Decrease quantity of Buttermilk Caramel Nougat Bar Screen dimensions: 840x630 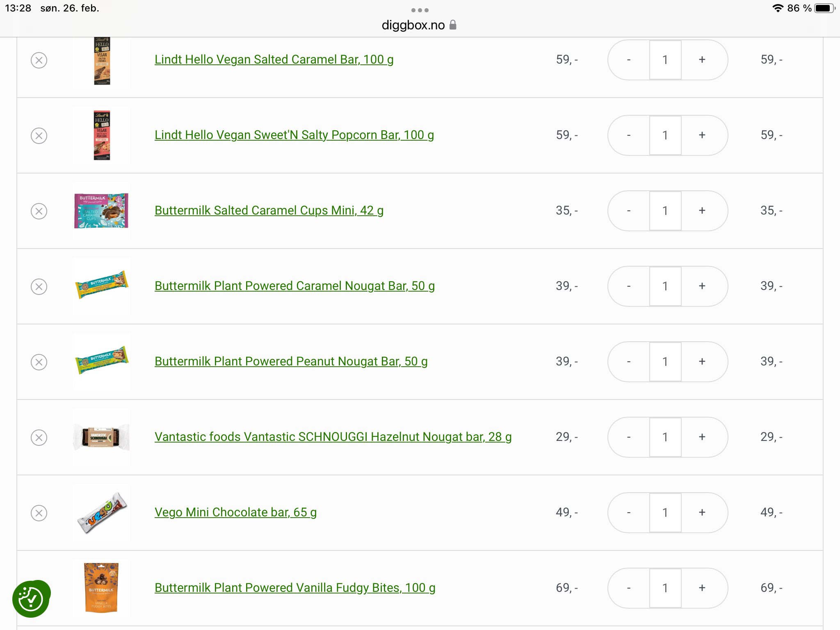pyautogui.click(x=629, y=286)
